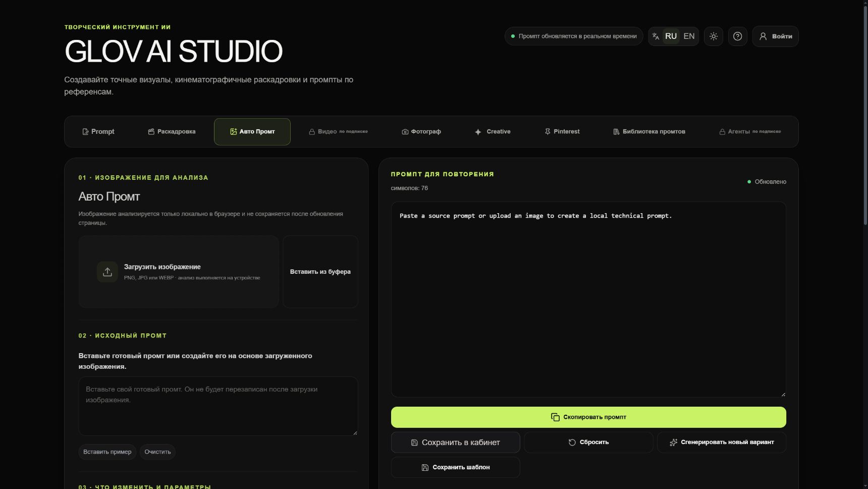Viewport: 868px width, 489px height.
Task: Go to the Pinterest tab
Action: point(562,132)
